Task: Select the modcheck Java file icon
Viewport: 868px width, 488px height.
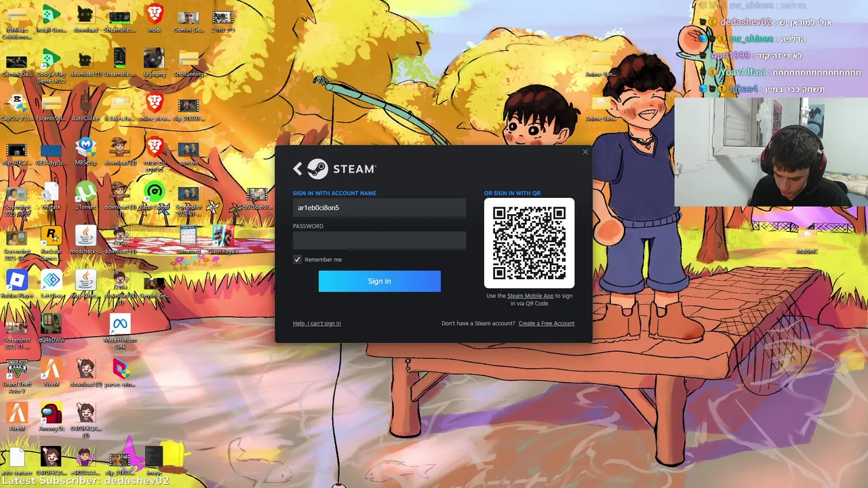Action: (85, 239)
